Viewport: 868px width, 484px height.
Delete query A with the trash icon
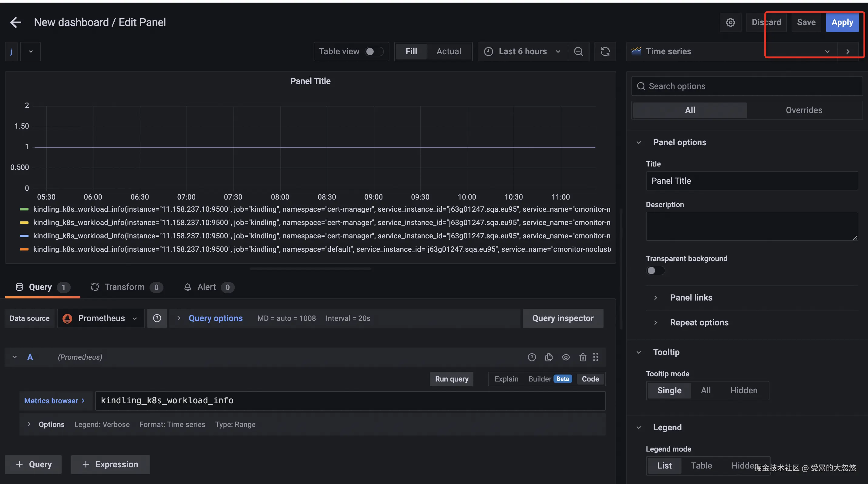[x=583, y=357]
